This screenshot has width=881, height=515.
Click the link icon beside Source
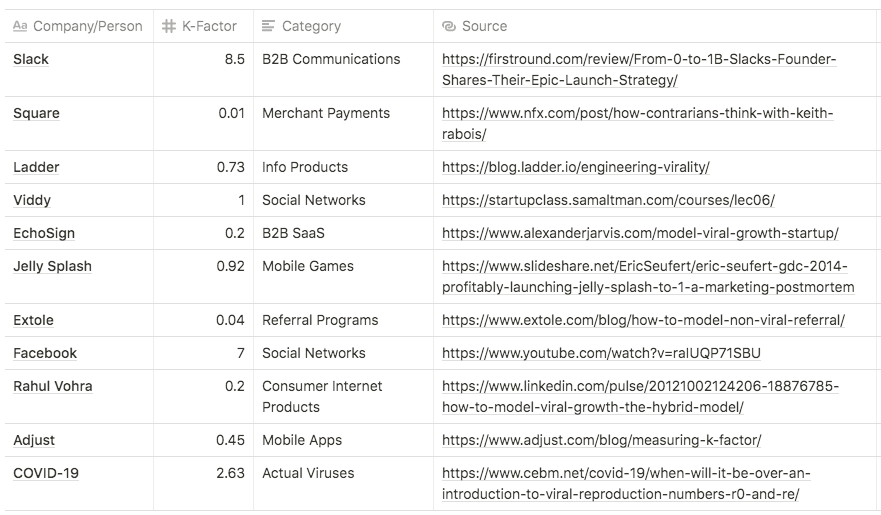449,26
